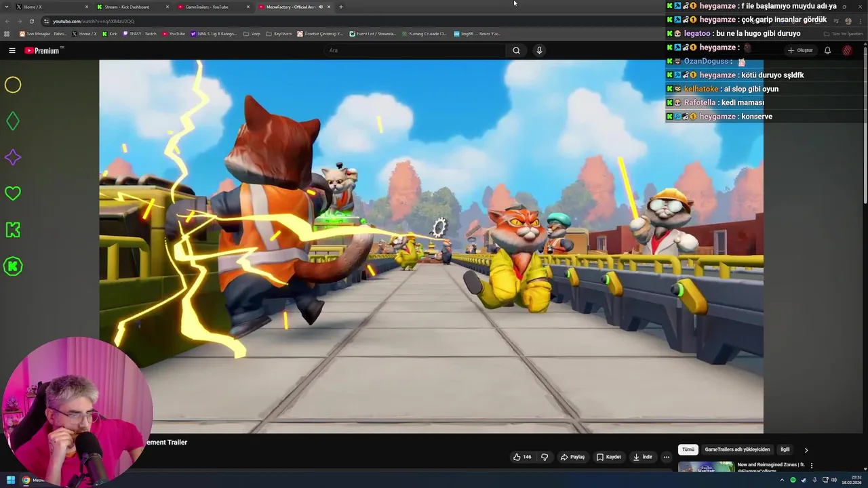Dislike the video with thumbs-down
Viewport: 868px width, 488px height.
point(545,457)
